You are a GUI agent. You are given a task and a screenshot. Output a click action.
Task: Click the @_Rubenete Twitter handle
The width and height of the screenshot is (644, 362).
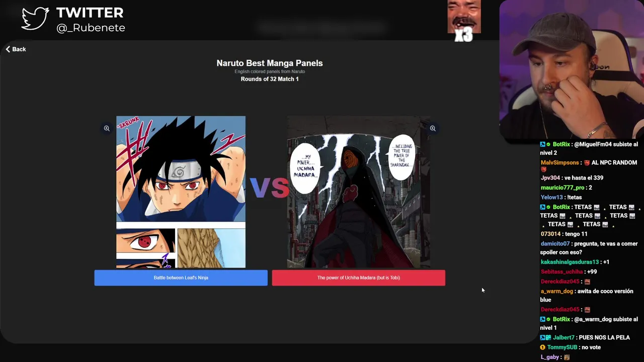pos(91,28)
